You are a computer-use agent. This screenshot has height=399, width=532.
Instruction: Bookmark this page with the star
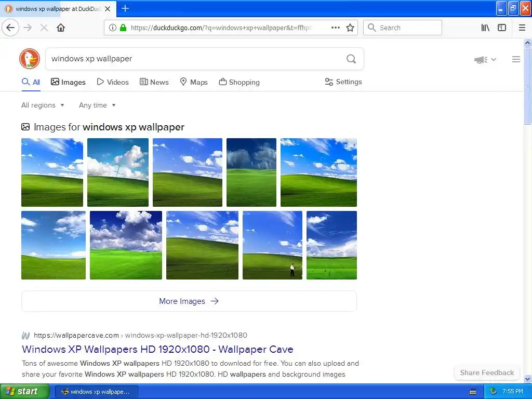click(x=350, y=28)
